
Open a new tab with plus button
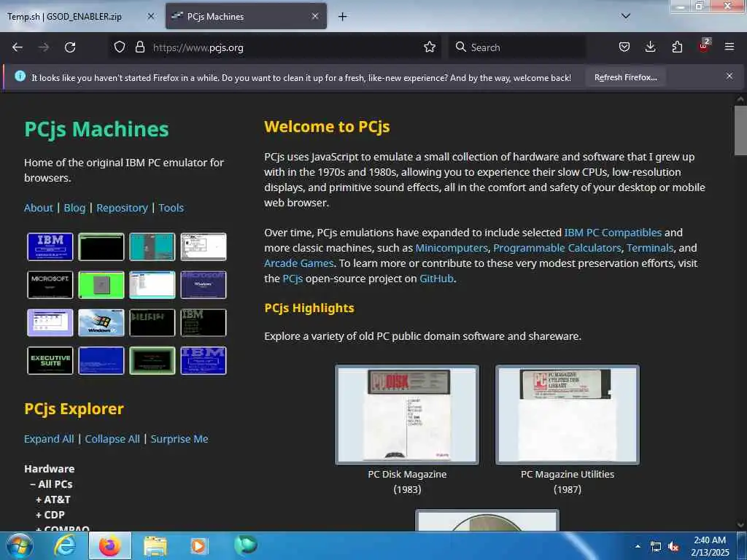343,17
